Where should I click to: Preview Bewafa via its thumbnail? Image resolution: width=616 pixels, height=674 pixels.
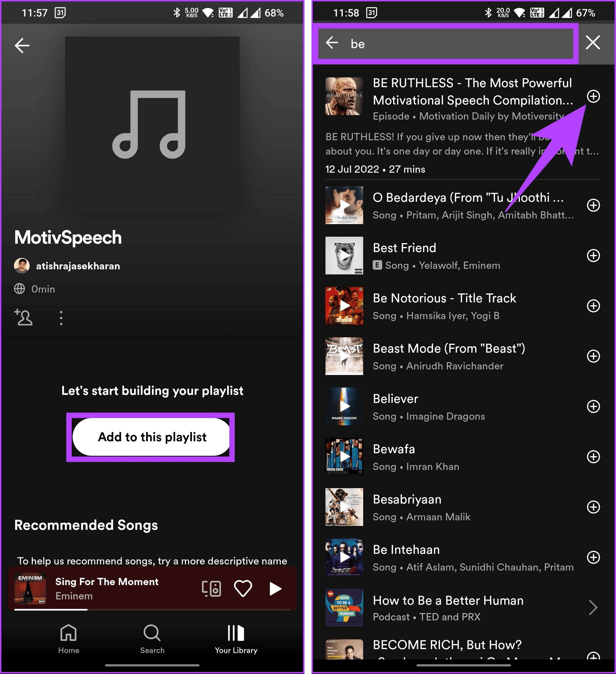tap(344, 457)
